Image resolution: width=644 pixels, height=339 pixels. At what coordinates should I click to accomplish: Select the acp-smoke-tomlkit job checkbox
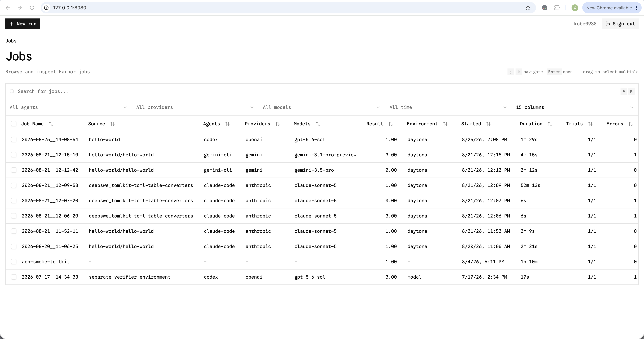point(14,262)
